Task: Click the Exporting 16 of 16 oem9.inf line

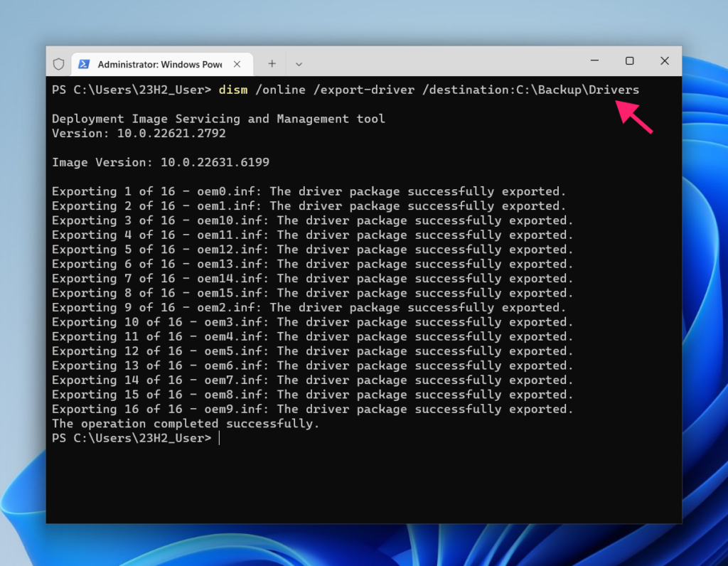Action: pyautogui.click(x=313, y=409)
